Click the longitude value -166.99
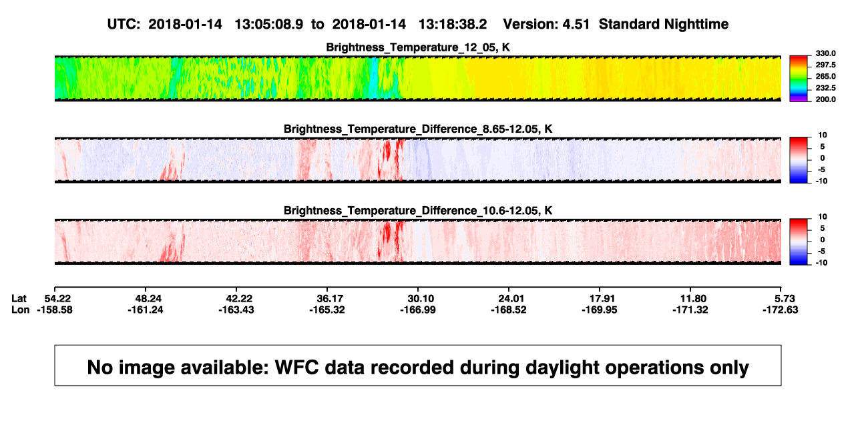 coord(418,310)
